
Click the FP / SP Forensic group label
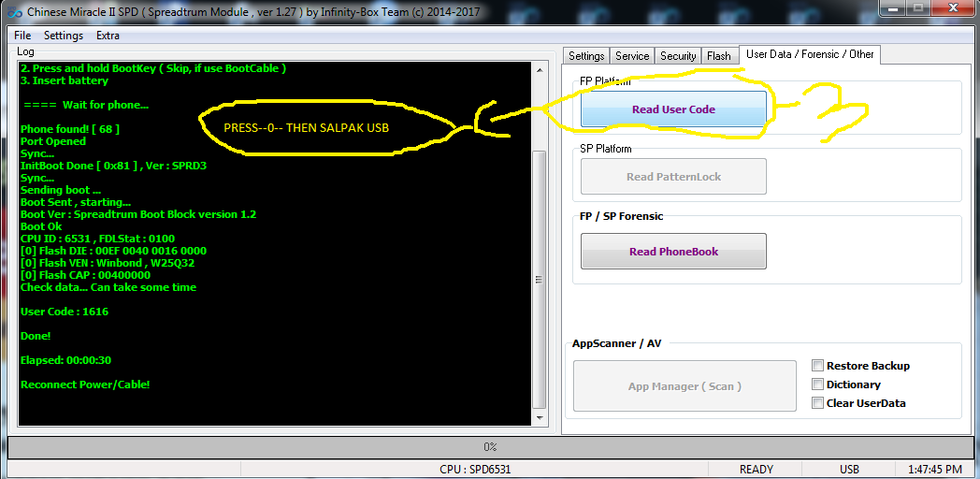(621, 216)
